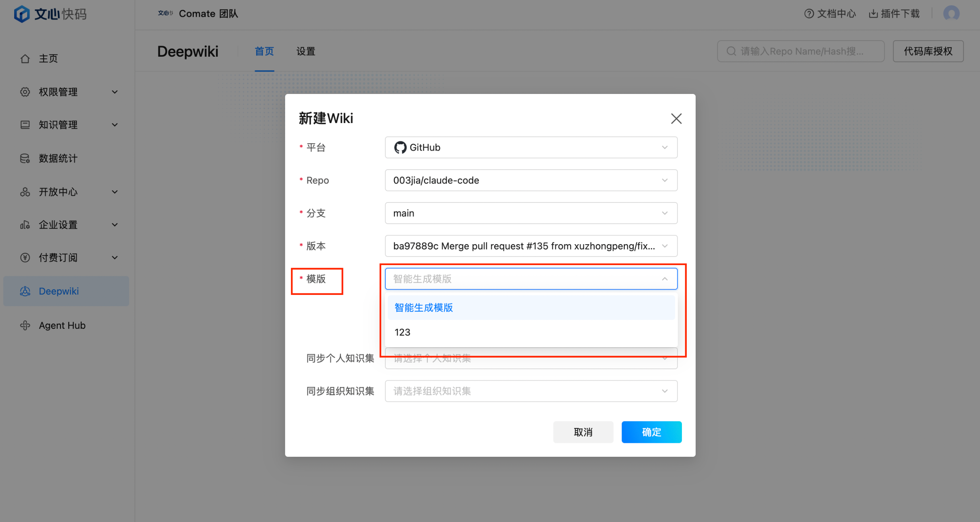
Task: Click the 版本 field label
Action: pos(316,246)
